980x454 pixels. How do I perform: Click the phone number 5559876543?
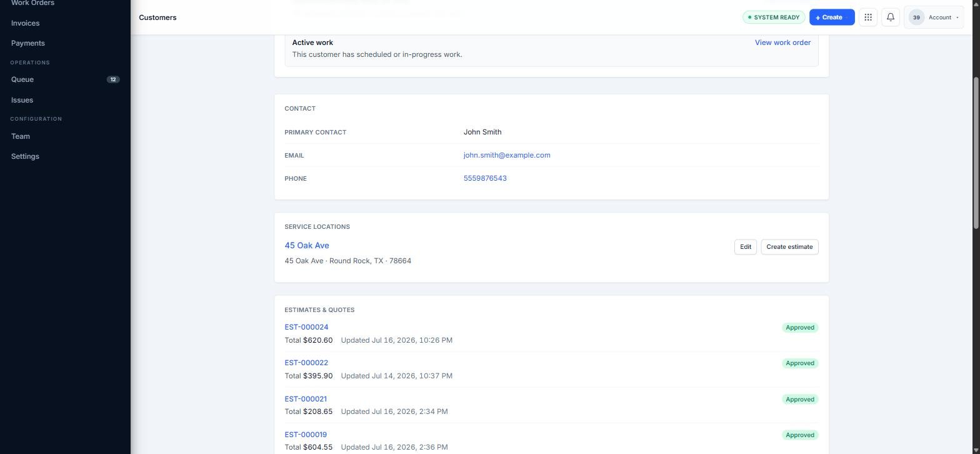pos(485,178)
